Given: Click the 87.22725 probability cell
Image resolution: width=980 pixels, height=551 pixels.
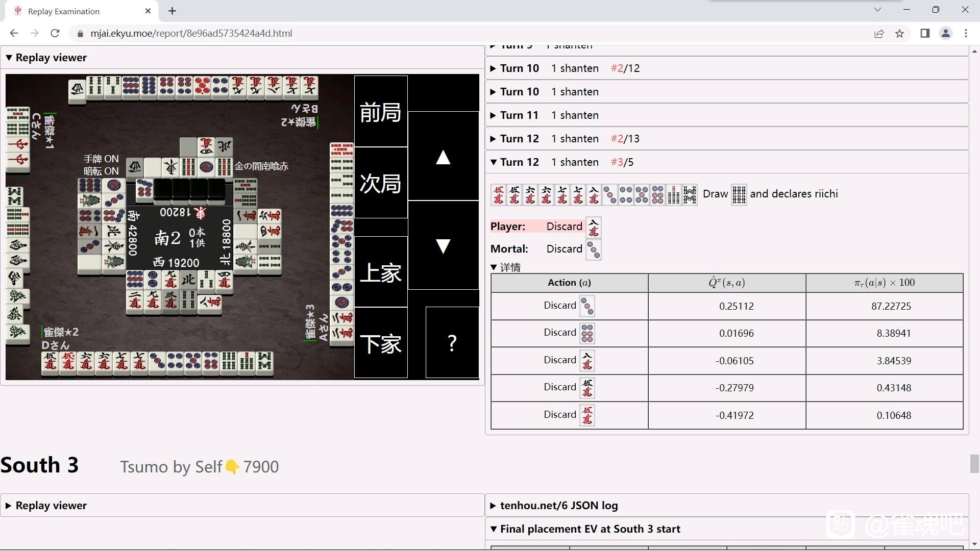Looking at the screenshot, I should point(885,306).
